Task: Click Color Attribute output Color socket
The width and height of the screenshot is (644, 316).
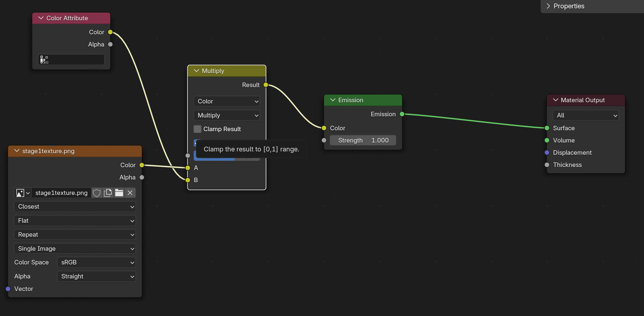Action: 110,32
